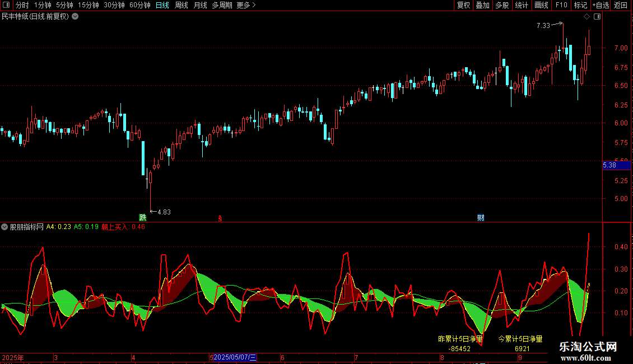Click the panel layout icon at top-left
This screenshot has height=364, width=633.
pyautogui.click(x=6, y=5)
